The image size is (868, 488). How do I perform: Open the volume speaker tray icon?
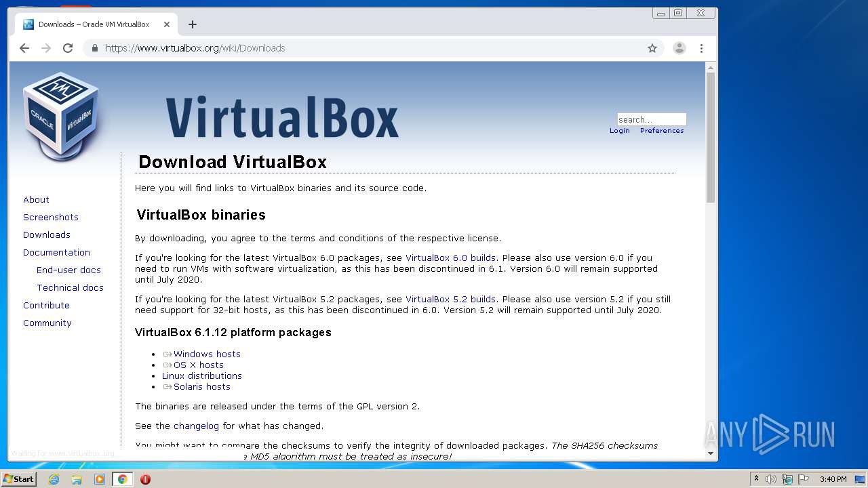(771, 479)
